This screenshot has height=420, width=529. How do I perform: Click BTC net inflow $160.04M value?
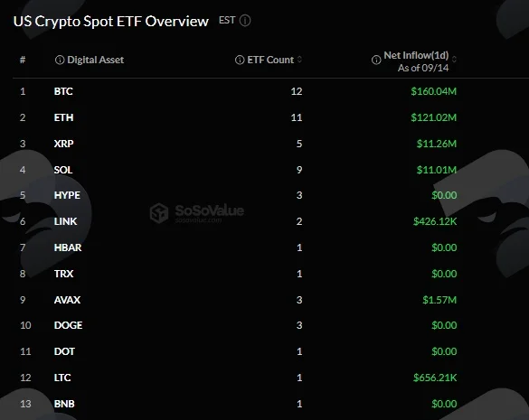click(x=433, y=91)
